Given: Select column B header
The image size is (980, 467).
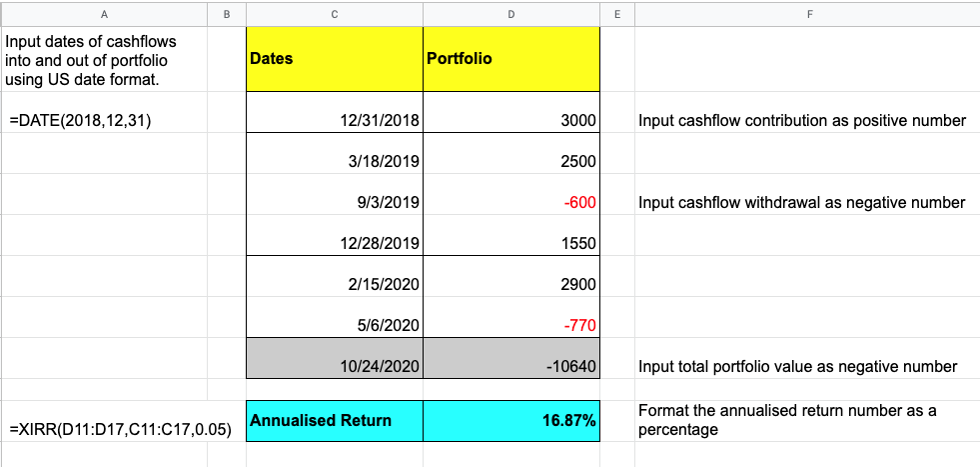Looking at the screenshot, I should pyautogui.click(x=226, y=13).
